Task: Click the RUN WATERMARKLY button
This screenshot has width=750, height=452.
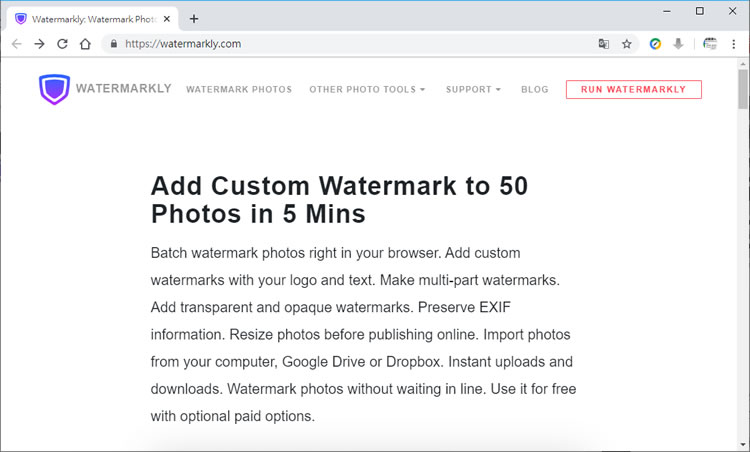Action: coord(634,89)
